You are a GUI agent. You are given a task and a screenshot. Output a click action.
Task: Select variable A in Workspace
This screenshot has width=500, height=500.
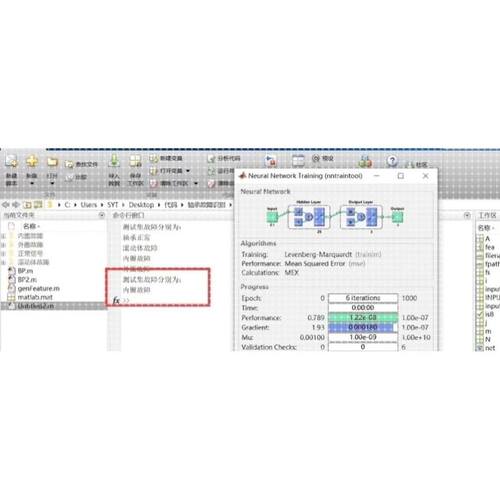point(488,239)
